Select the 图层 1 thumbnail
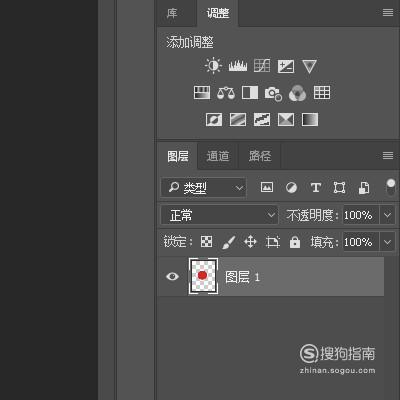Image resolution: width=400 pixels, height=400 pixels. (x=203, y=276)
